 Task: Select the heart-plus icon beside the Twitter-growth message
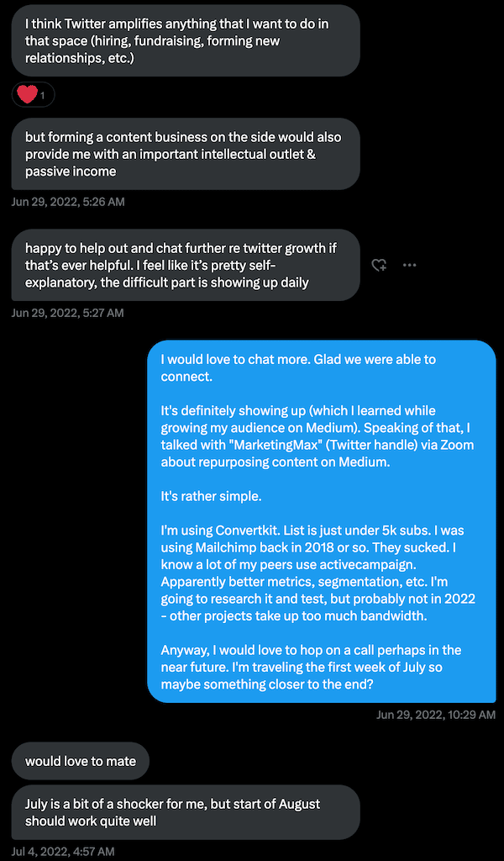(x=379, y=265)
